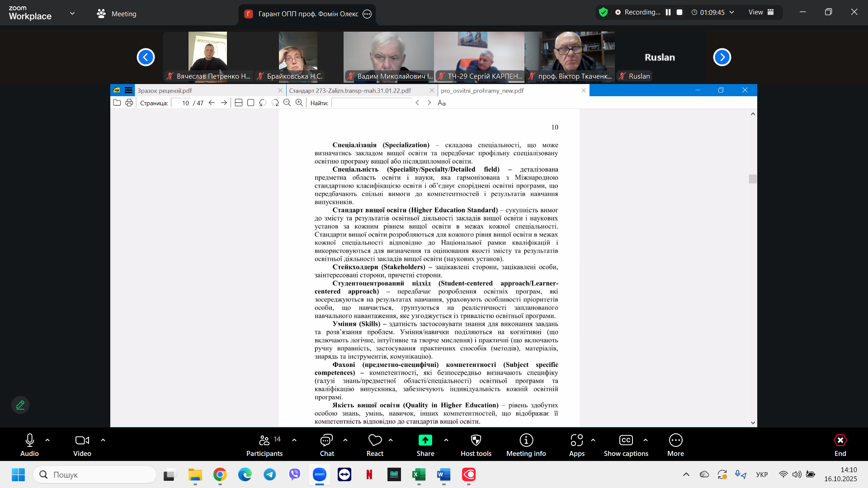Click the End meeting button
Image resolution: width=868 pixels, height=488 pixels.
click(840, 445)
